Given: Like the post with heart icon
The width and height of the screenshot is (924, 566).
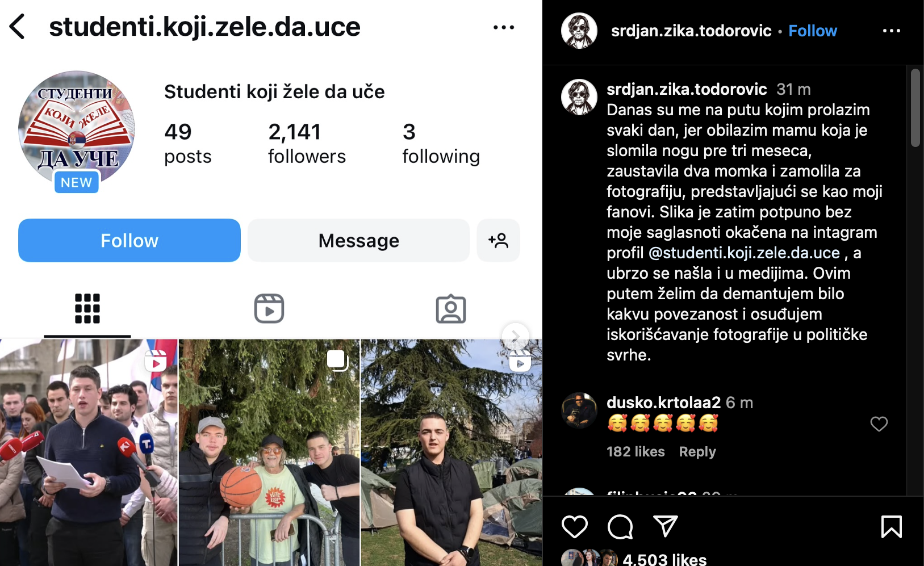Looking at the screenshot, I should point(575,526).
